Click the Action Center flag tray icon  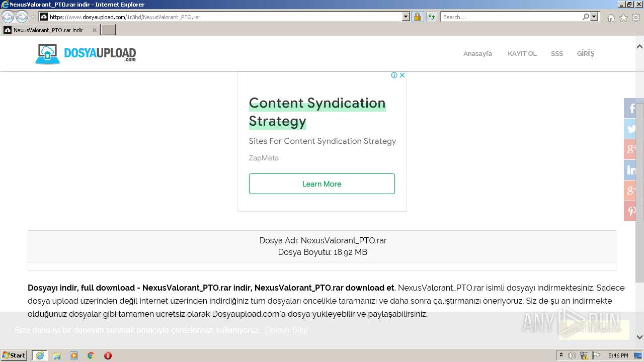pos(596,355)
